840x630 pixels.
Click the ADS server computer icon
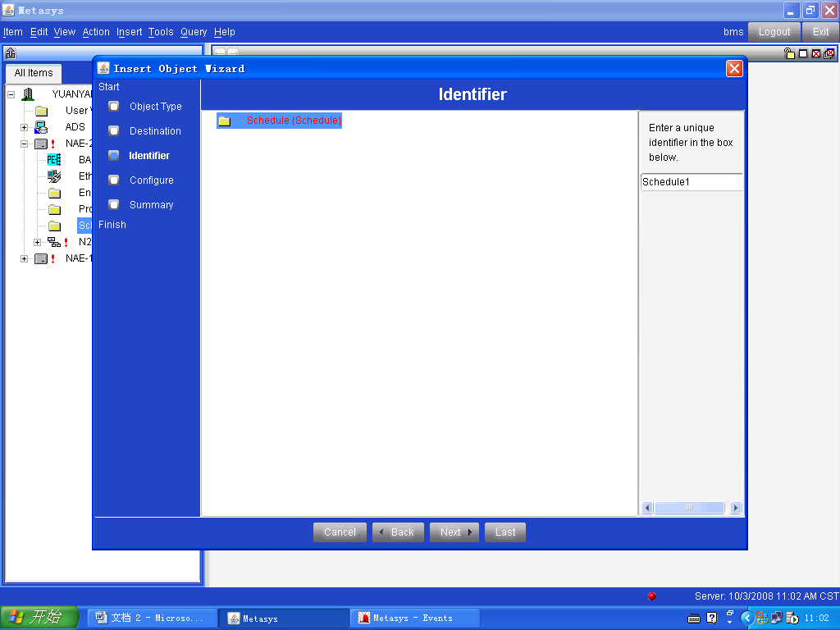click(x=41, y=127)
